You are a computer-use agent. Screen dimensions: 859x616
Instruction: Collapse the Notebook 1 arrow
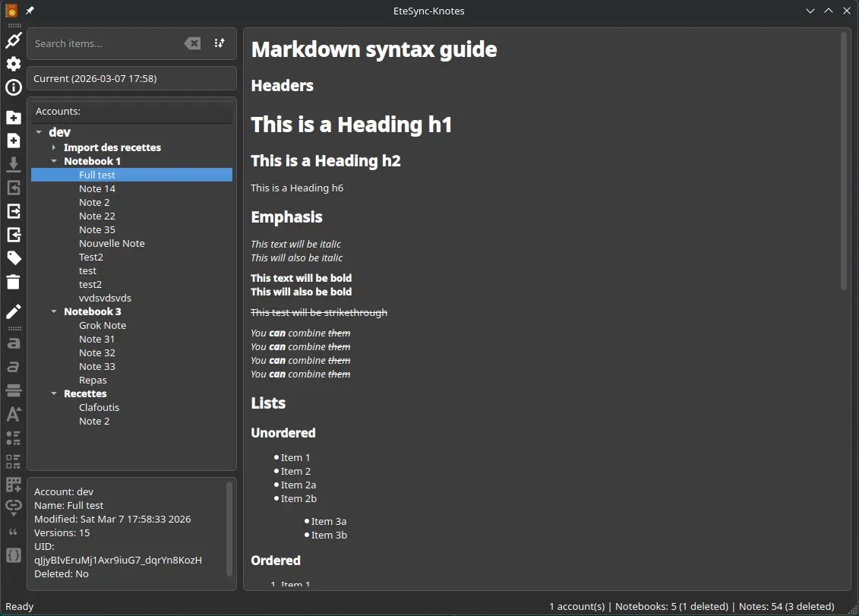[54, 161]
